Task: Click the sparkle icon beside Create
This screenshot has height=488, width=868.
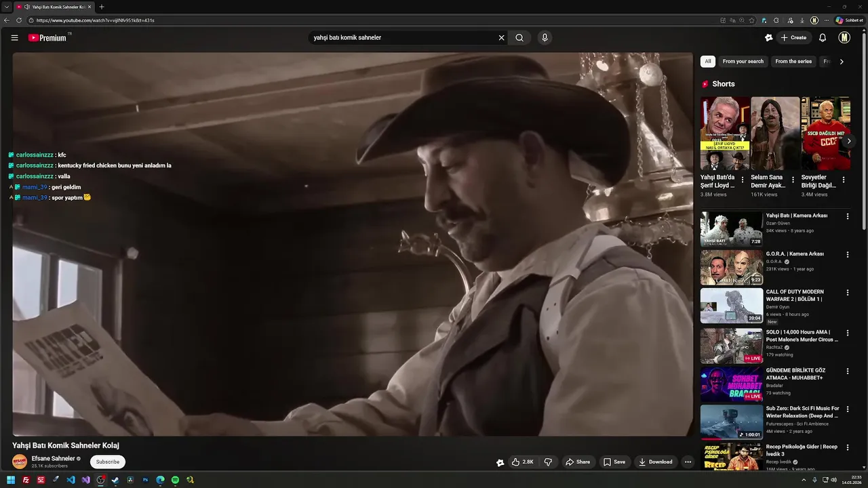Action: pos(768,38)
